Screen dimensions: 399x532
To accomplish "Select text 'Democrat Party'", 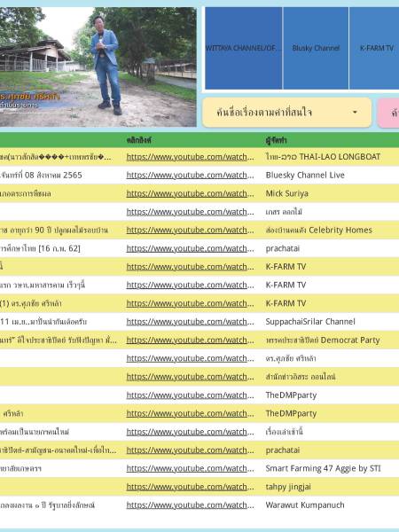I will click(350, 340).
